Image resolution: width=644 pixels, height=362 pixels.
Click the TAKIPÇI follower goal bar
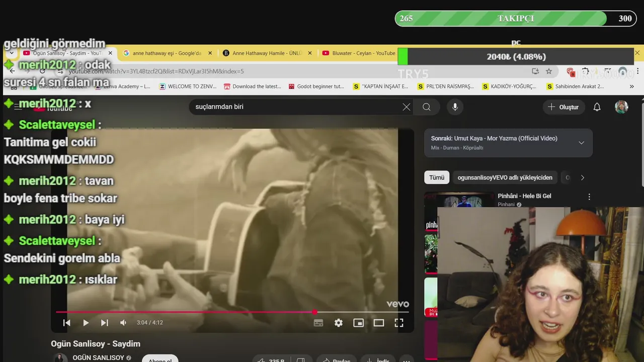[515, 19]
